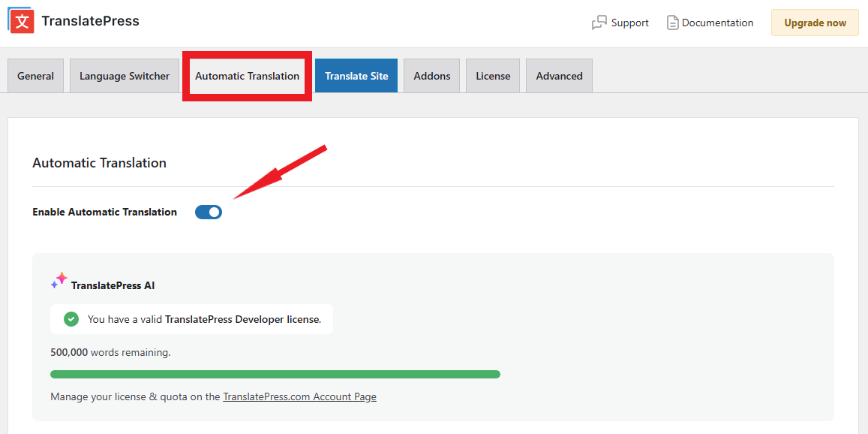Screen dimensions: 868x434
Task: Switch to the Translate Site tab
Action: tap(356, 75)
